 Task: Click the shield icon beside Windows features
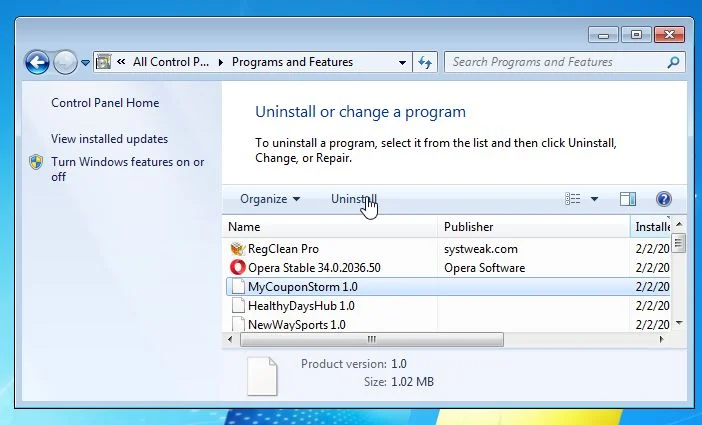36,162
